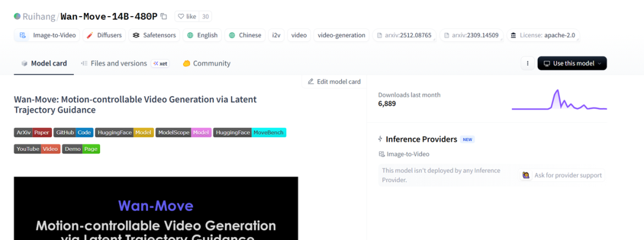Open the apache-2.0 license tag
The width and height of the screenshot is (644, 240).
pos(542,35)
